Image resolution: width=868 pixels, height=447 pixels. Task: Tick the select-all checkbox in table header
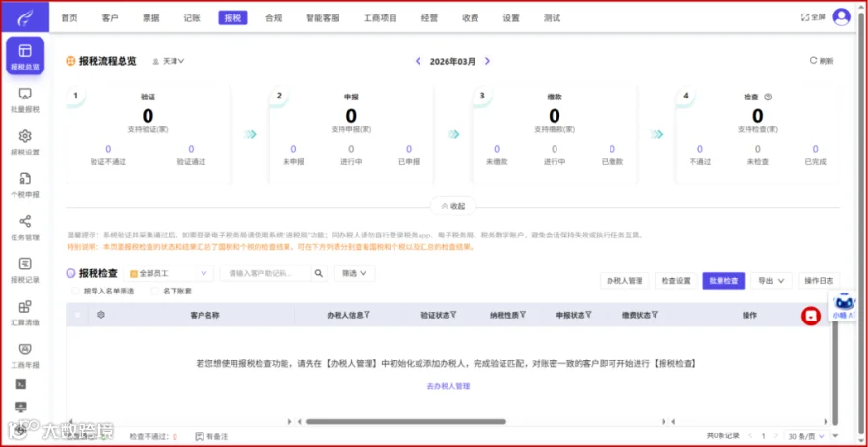pyautogui.click(x=77, y=315)
